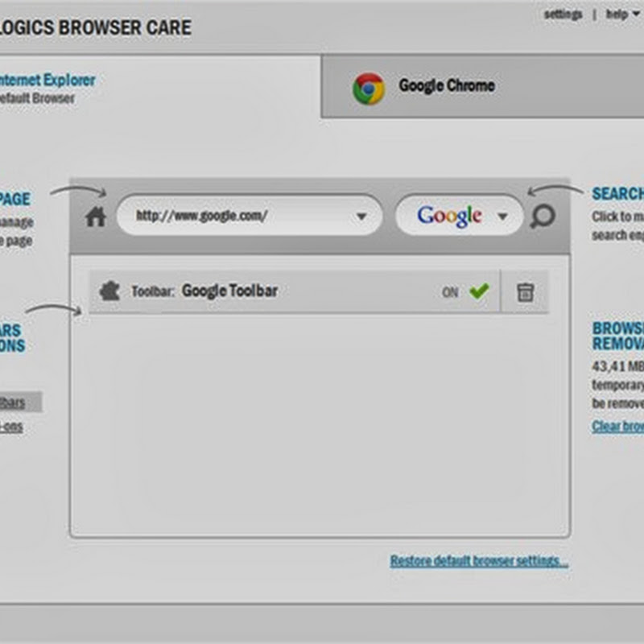Screen dimensions: 644x644
Task: Click the Clear browser data link
Action: coord(617,427)
